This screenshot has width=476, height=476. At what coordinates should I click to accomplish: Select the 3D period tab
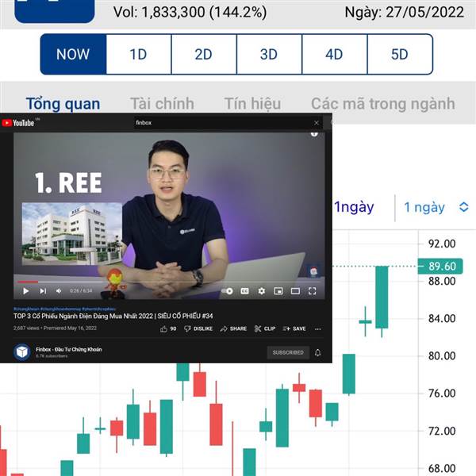pos(269,54)
